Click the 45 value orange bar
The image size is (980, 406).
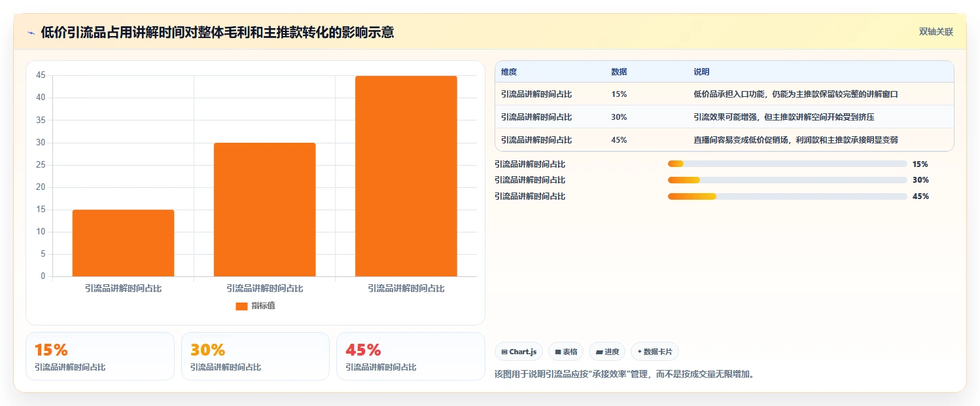[406, 176]
